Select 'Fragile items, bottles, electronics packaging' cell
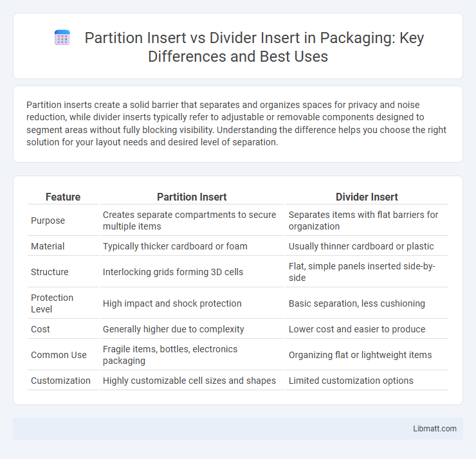Image resolution: width=476 pixels, height=459 pixels. (x=192, y=355)
